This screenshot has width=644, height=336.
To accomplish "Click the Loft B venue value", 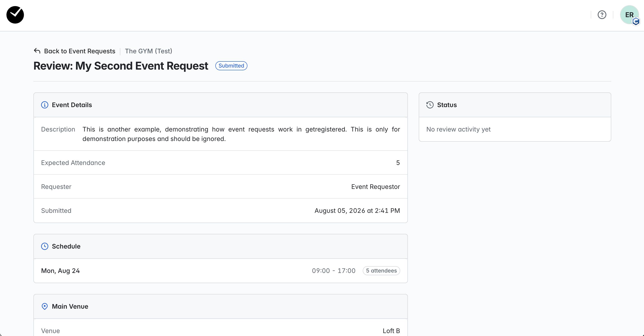I will (x=391, y=331).
